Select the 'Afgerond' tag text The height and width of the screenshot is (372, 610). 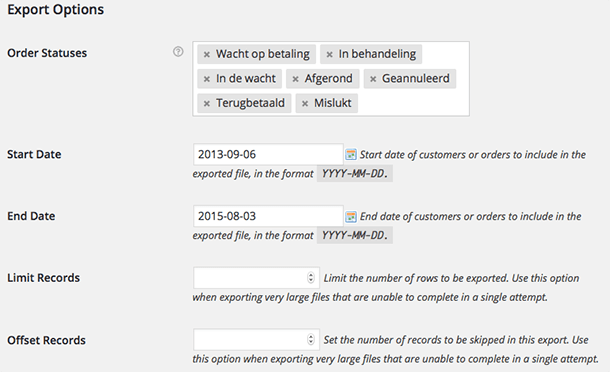[x=328, y=79]
